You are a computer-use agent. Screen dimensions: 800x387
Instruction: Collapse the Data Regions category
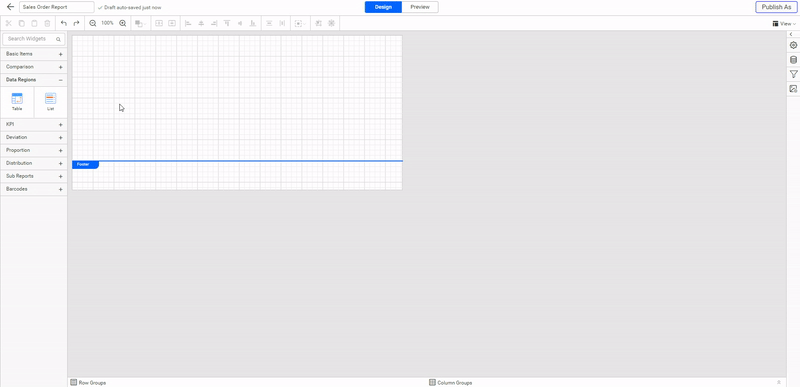33,80
